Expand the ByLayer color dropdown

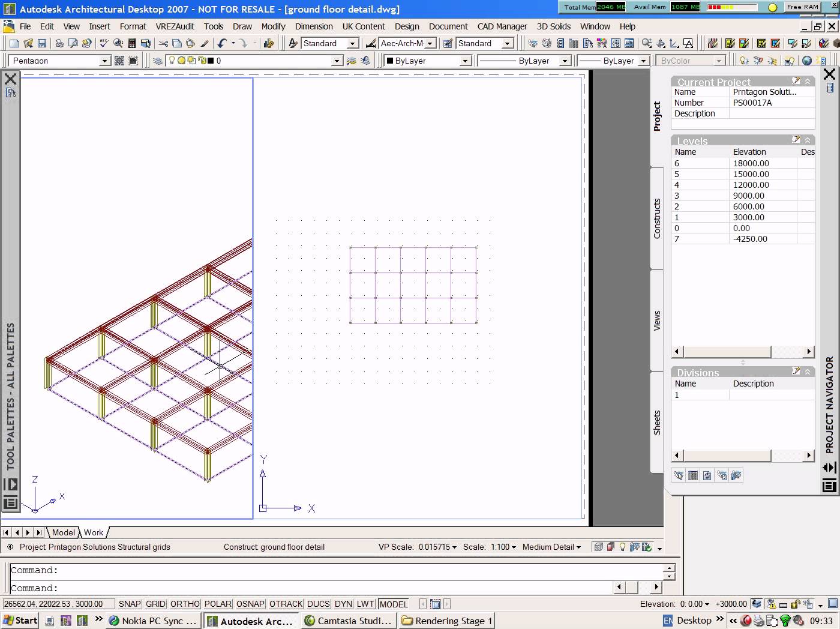pos(464,60)
